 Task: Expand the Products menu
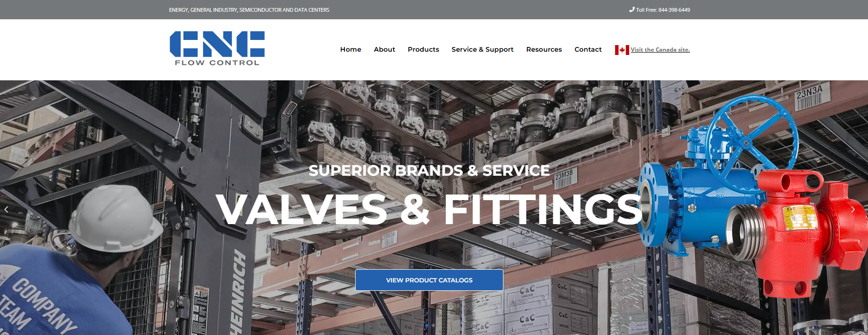click(x=423, y=49)
